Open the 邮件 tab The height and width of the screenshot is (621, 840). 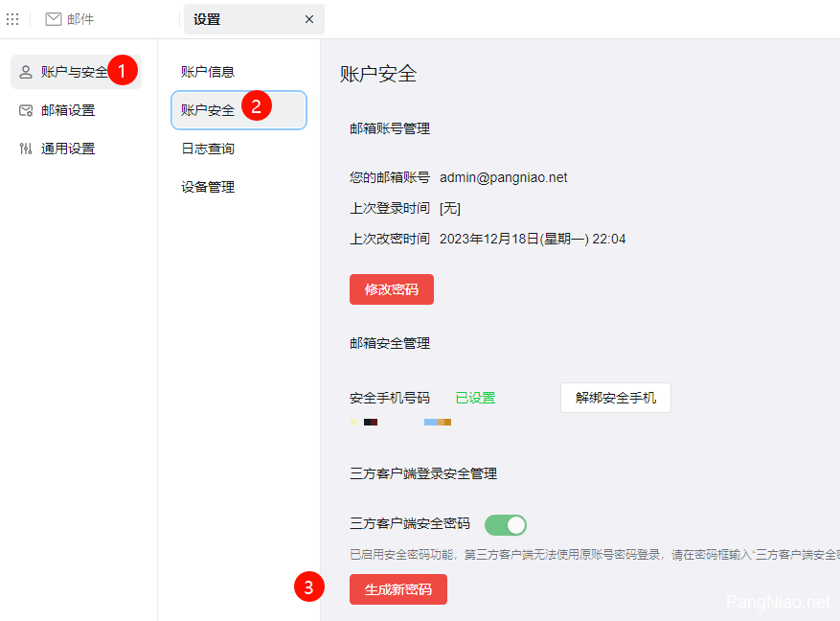click(70, 19)
